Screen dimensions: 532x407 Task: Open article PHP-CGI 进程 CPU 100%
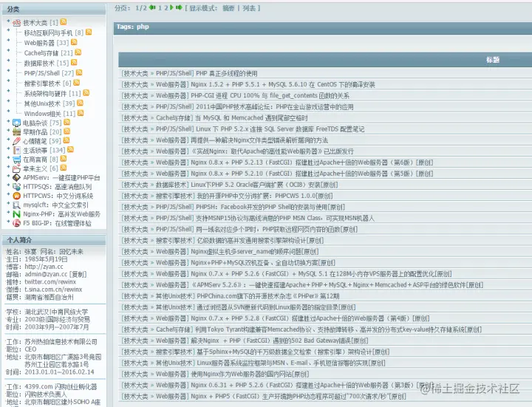(270, 95)
